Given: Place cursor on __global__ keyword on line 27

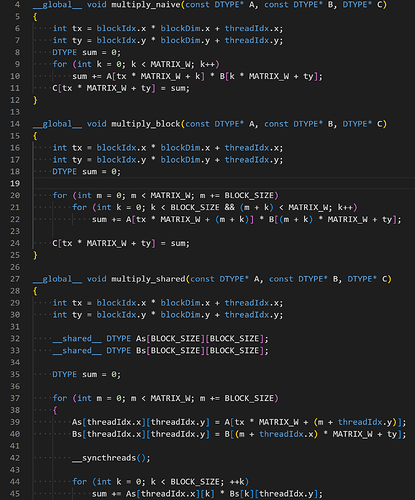Looking at the screenshot, I should [x=57, y=279].
